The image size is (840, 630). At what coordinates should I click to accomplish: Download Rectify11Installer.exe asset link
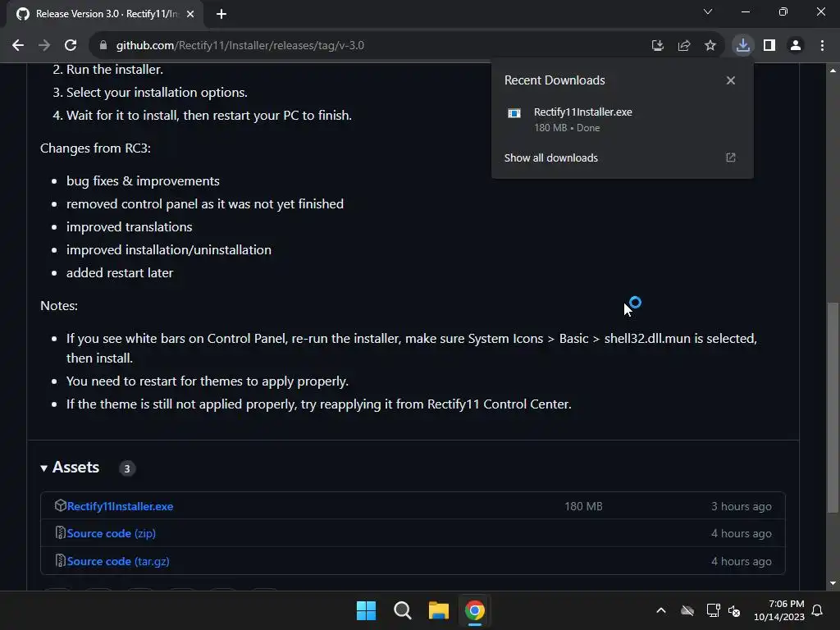pyautogui.click(x=120, y=506)
